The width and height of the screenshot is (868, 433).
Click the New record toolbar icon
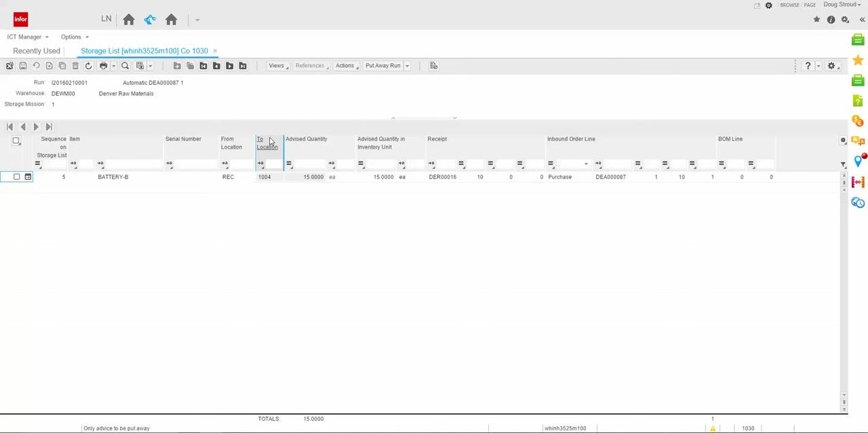tap(49, 66)
